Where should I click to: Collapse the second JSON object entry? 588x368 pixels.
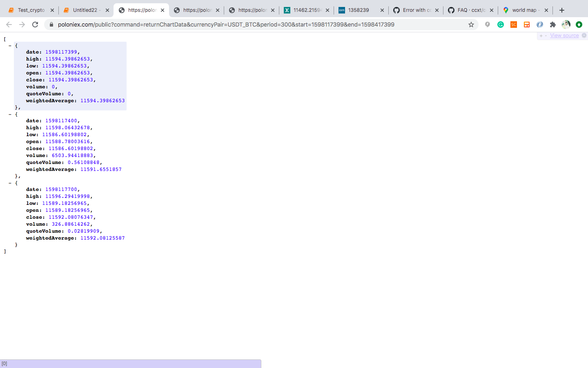click(10, 114)
